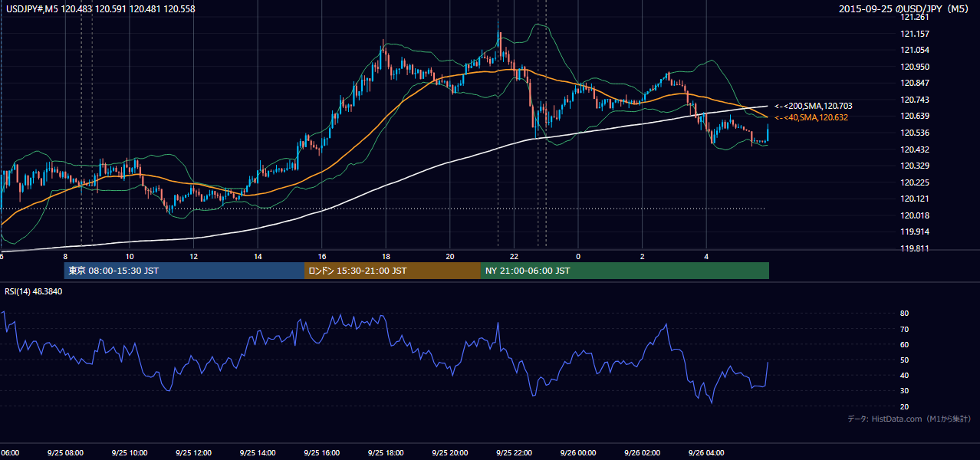Click the 9/25 12:00 date label
Viewport: 980px width, 460px height.
(193, 453)
